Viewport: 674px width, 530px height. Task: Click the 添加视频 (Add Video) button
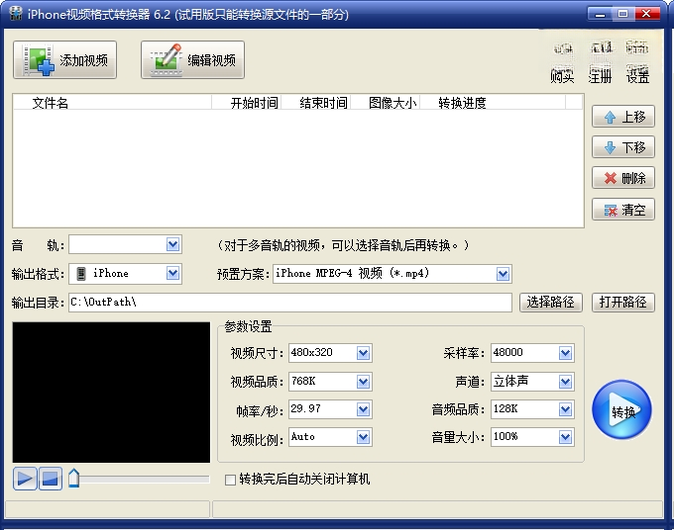pyautogui.click(x=65, y=60)
